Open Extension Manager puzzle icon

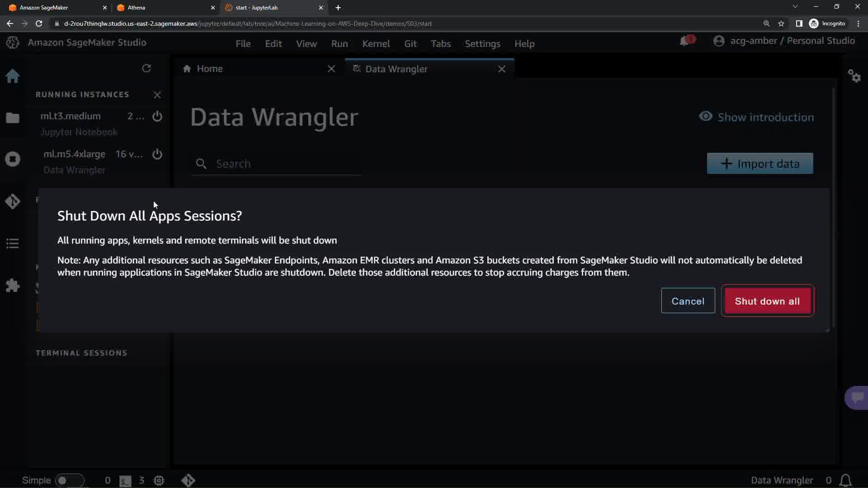pos(13,286)
